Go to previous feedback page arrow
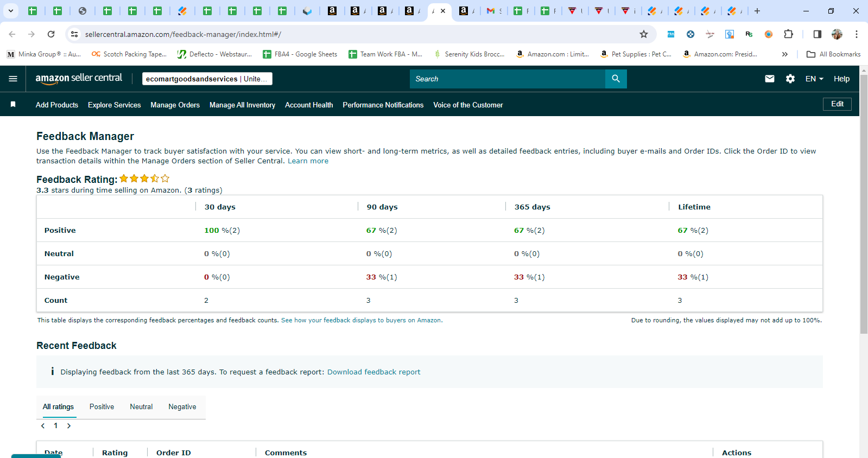Screen dimensions: 868x458 (43, 426)
